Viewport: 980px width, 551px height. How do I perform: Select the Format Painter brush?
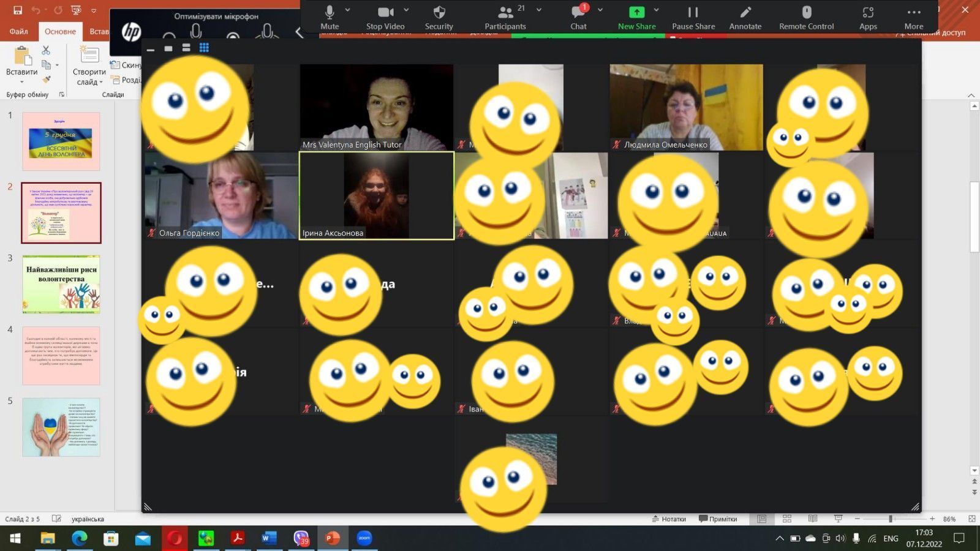tap(46, 80)
